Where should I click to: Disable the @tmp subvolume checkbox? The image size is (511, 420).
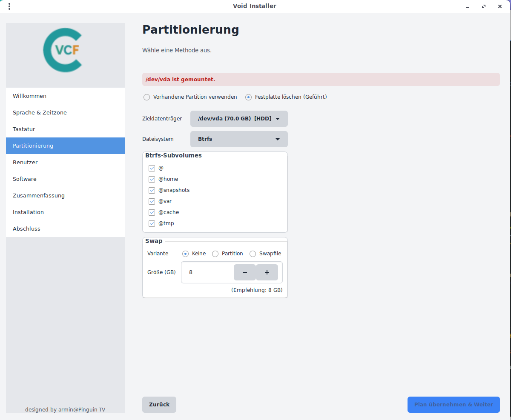point(152,223)
